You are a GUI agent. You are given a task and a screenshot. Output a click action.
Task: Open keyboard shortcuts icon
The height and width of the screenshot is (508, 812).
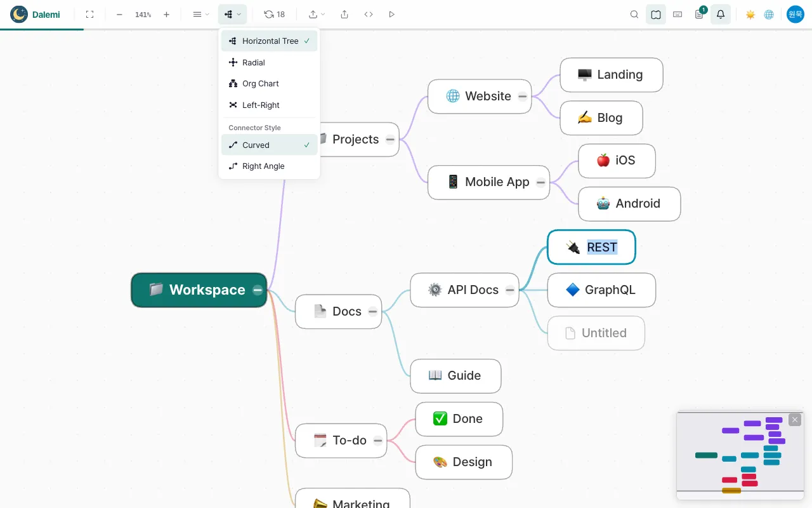click(x=678, y=14)
